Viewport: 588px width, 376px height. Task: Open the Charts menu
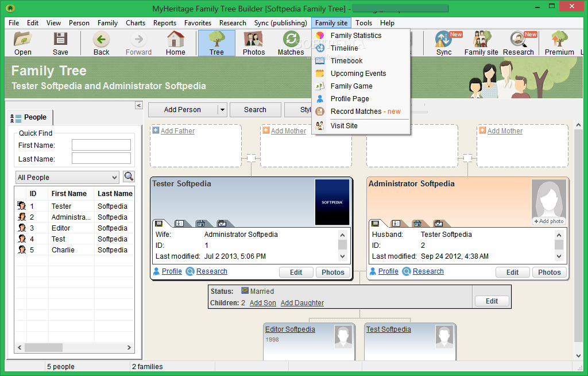coord(136,23)
